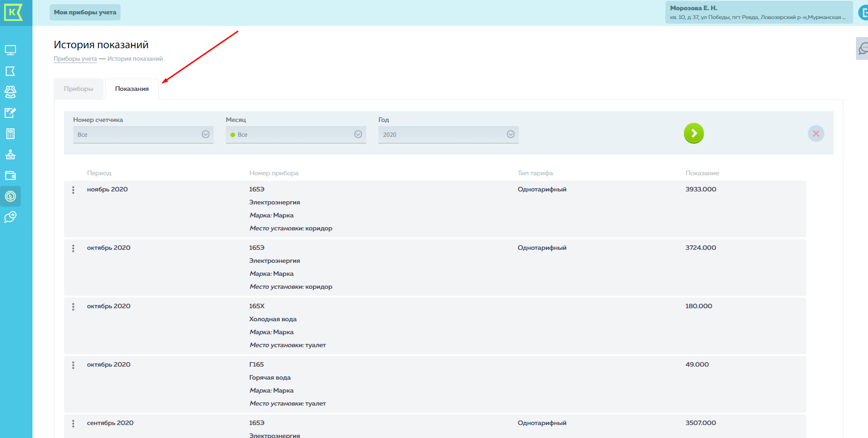Click the Холодная вода label

coord(273,319)
